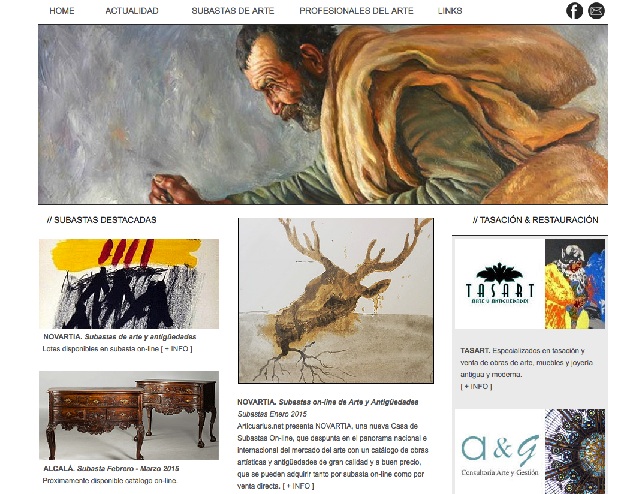Visit the LINKS menu item

coord(450,11)
